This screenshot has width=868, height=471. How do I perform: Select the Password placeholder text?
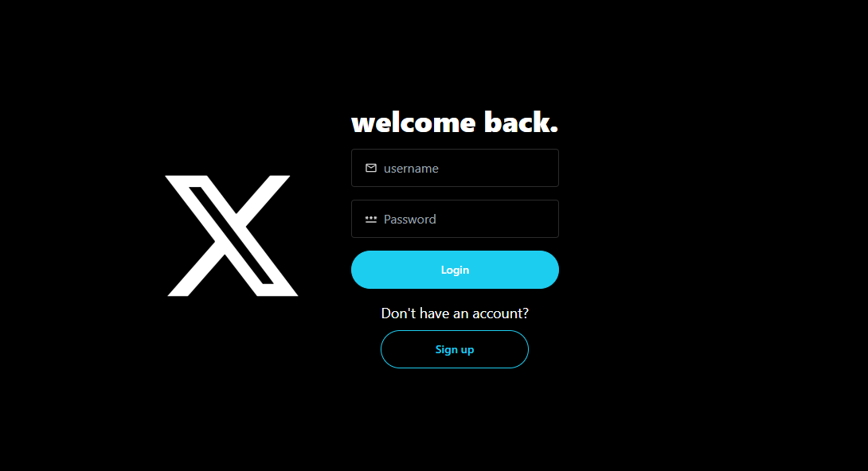point(409,220)
